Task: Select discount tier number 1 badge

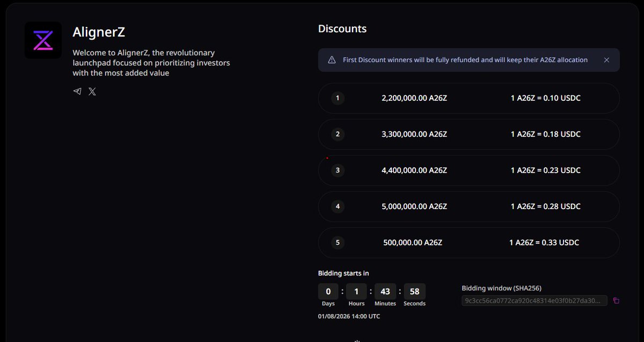Action: point(338,98)
